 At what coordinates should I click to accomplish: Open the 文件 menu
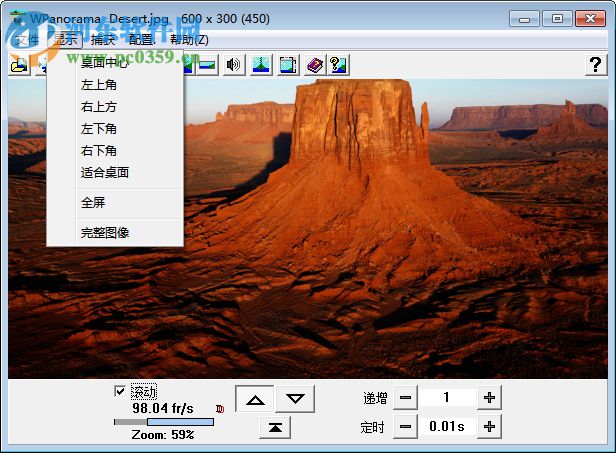pos(26,40)
